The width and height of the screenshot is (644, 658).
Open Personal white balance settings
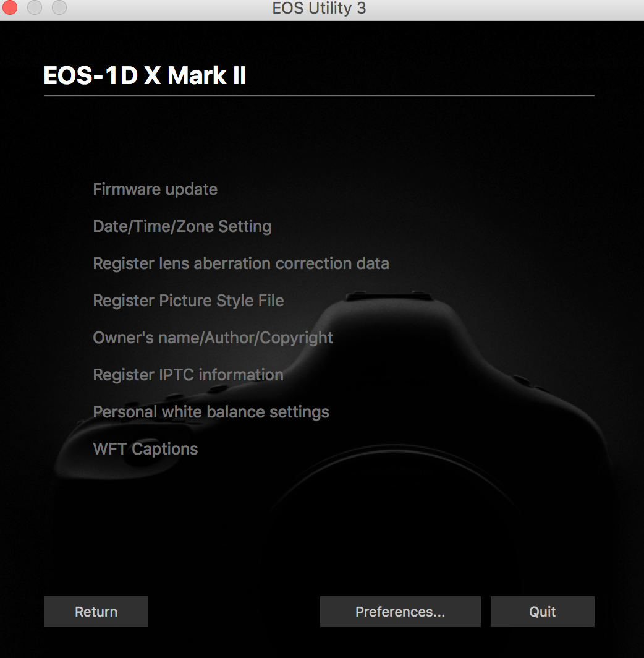[x=211, y=412]
